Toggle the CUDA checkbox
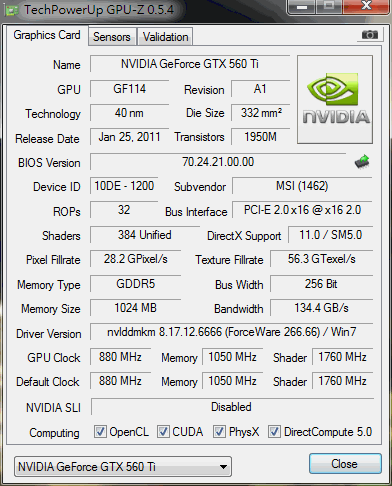Image resolution: width=392 pixels, height=486 pixels. click(163, 431)
